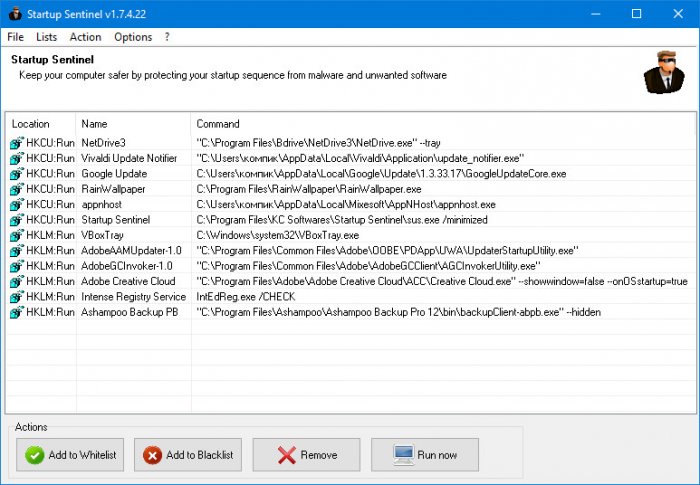The image size is (700, 485).
Task: Click the UpdaterStartupUtility.exe command path
Action: click(x=388, y=251)
